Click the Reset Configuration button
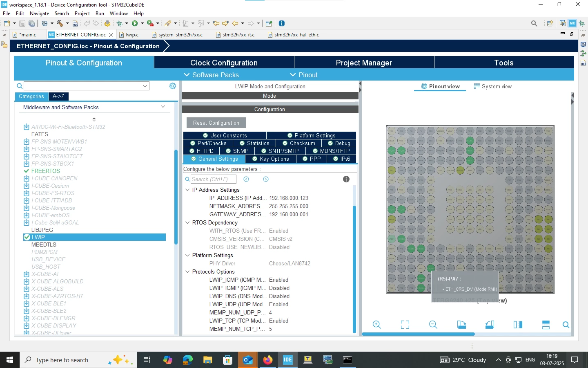Screen dimensions: 588x368 click(x=216, y=123)
